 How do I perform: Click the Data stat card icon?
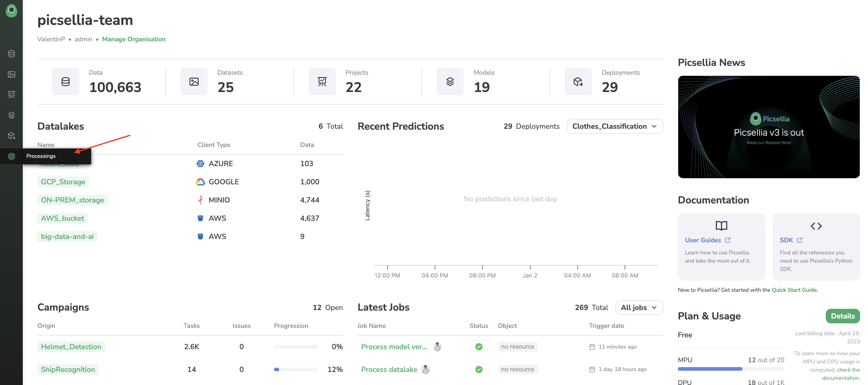pos(65,81)
